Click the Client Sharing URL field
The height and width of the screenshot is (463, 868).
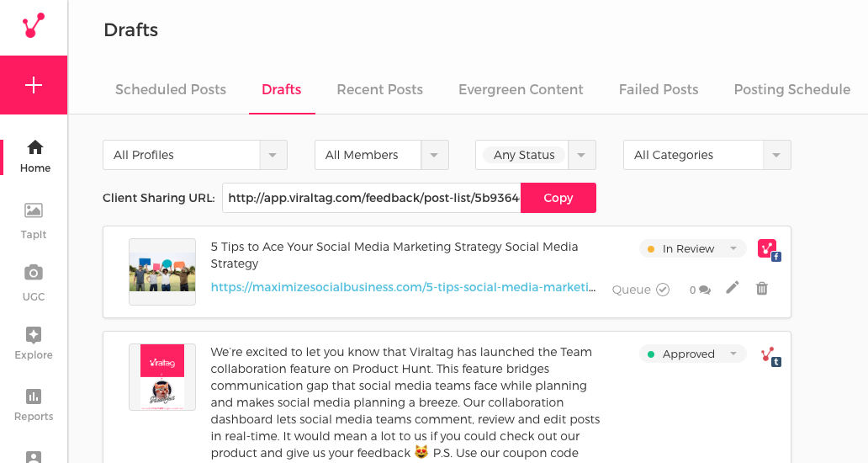pyautogui.click(x=372, y=198)
